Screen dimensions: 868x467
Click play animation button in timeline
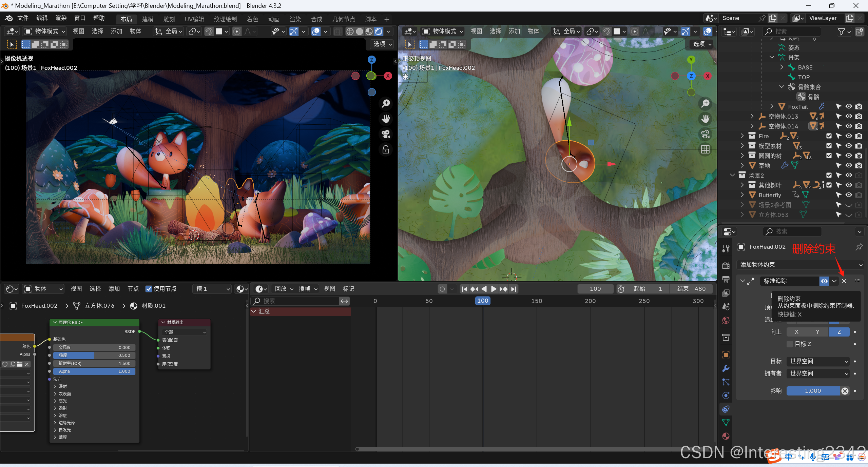pos(494,289)
